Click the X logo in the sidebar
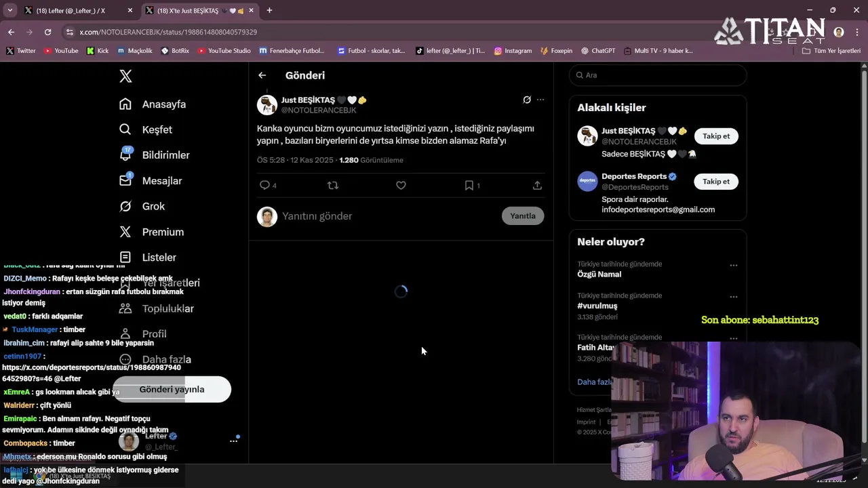This screenshot has width=868, height=488. click(x=125, y=76)
